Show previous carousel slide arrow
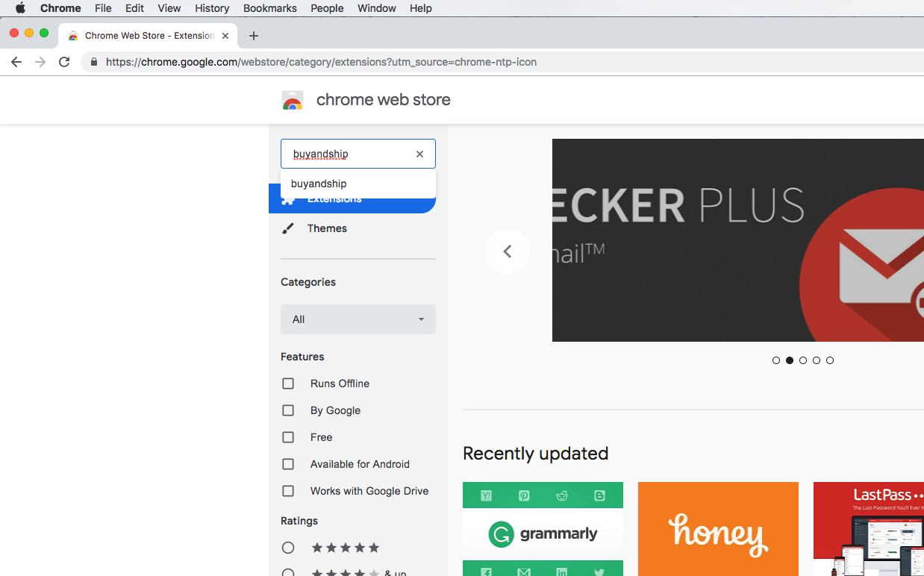The height and width of the screenshot is (576, 924). click(508, 251)
